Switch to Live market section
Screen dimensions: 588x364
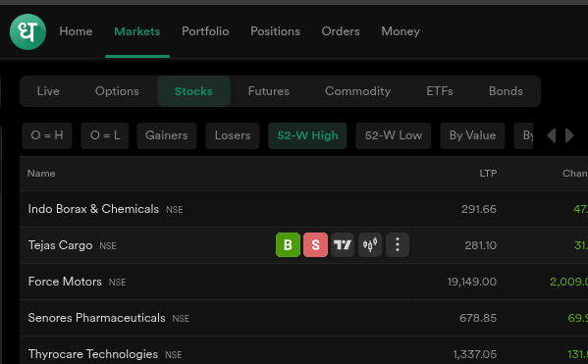click(x=48, y=91)
